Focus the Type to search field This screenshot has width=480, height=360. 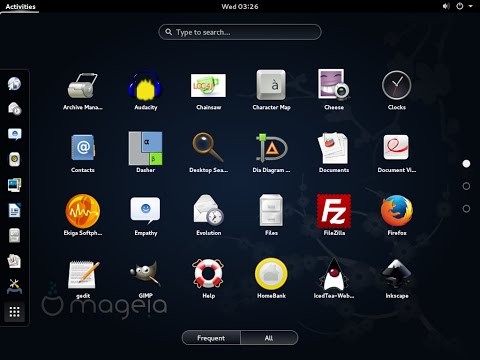click(x=240, y=32)
